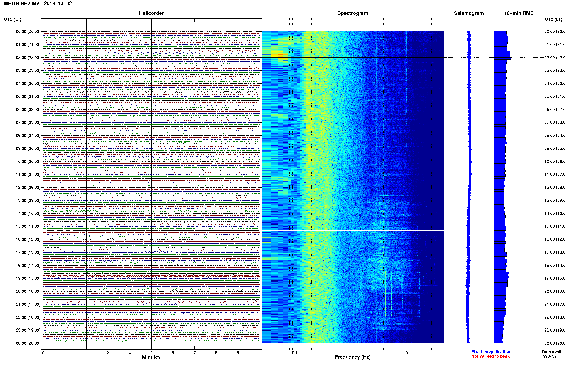Click the left time label '02:00 (22:00)'

pos(28,58)
